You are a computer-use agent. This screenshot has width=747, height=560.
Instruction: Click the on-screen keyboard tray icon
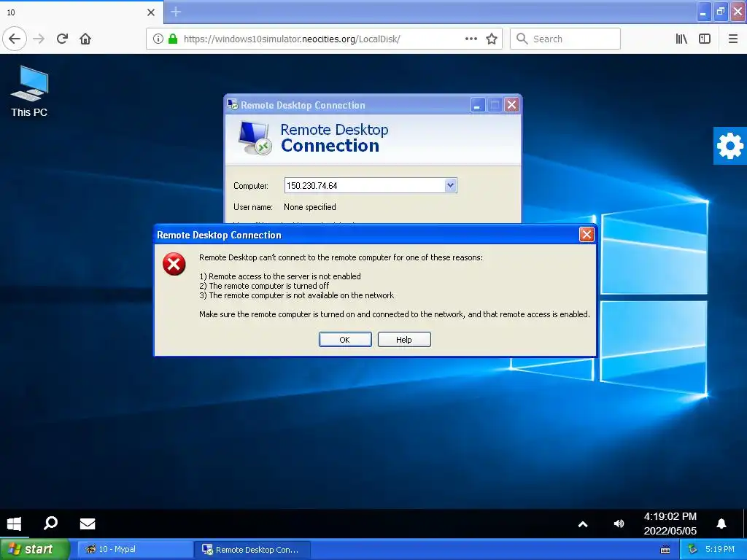[665, 550]
